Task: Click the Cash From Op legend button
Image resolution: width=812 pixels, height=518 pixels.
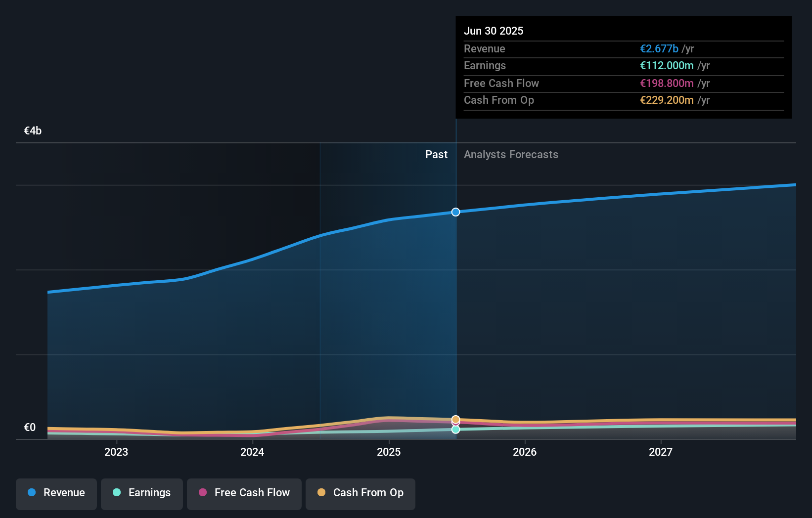Action: point(360,493)
